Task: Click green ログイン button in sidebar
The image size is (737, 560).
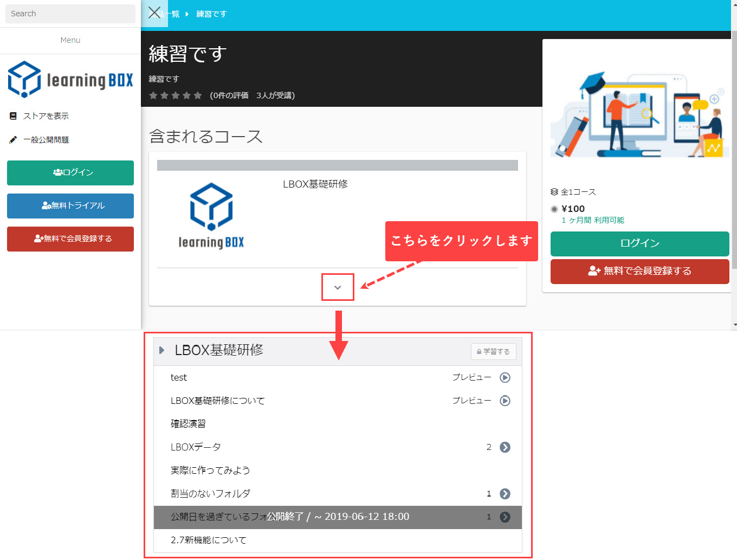Action: click(70, 173)
